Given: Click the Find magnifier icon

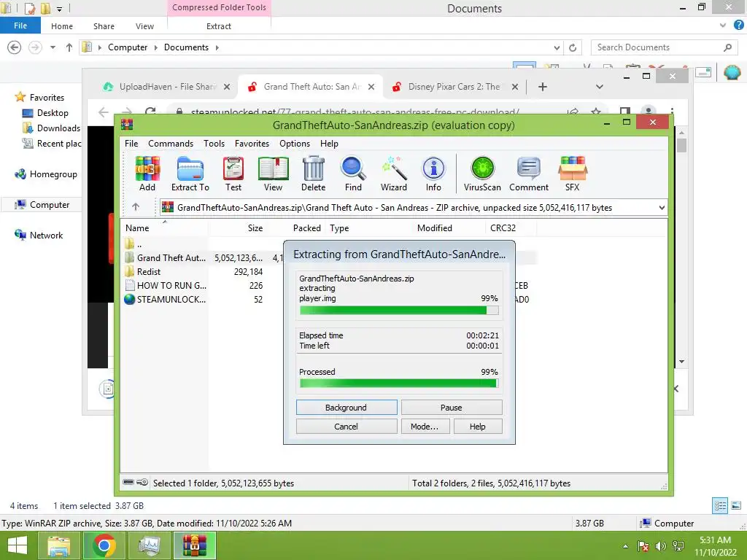Looking at the screenshot, I should [353, 174].
